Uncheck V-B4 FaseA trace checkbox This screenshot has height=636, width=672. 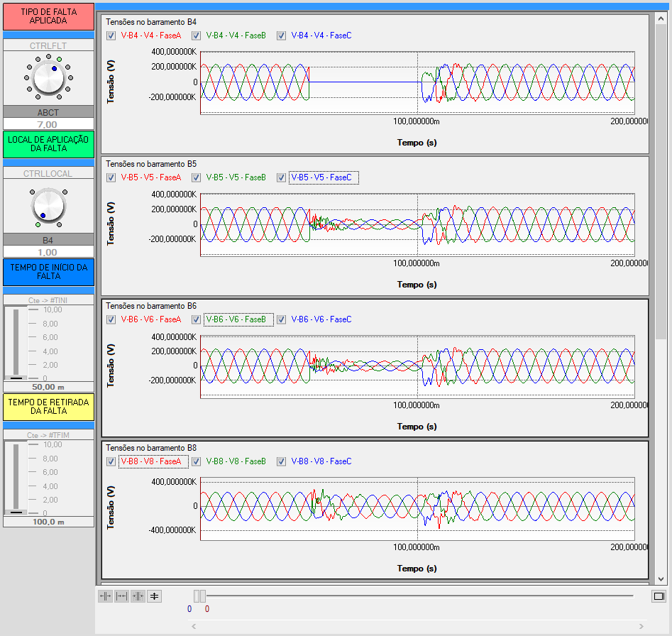click(x=111, y=35)
